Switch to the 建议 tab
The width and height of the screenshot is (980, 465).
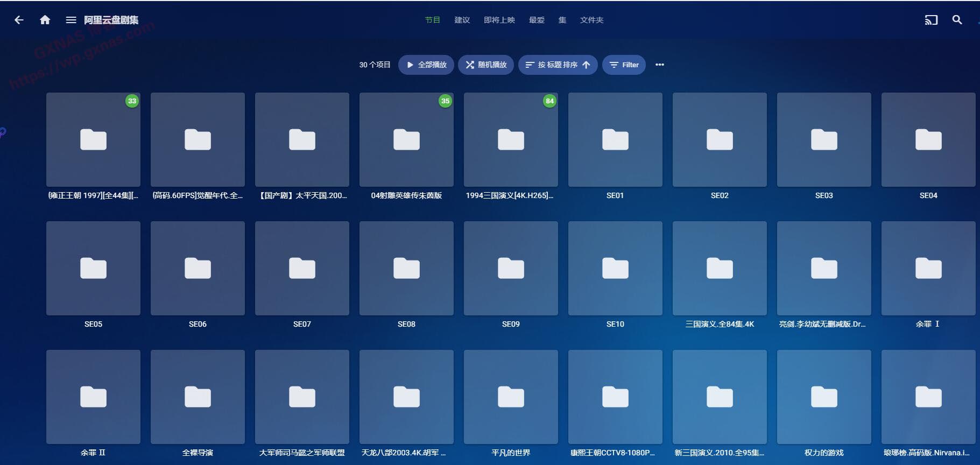point(462,20)
